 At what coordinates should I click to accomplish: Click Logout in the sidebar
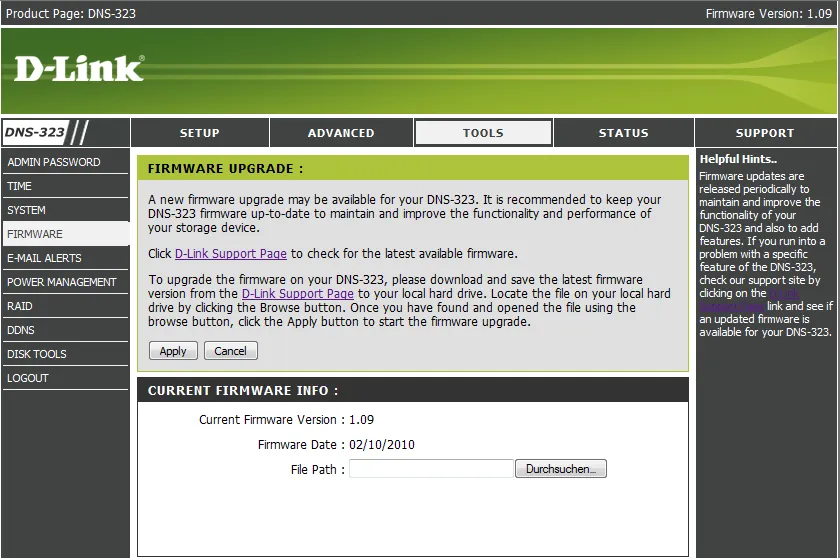(65, 378)
